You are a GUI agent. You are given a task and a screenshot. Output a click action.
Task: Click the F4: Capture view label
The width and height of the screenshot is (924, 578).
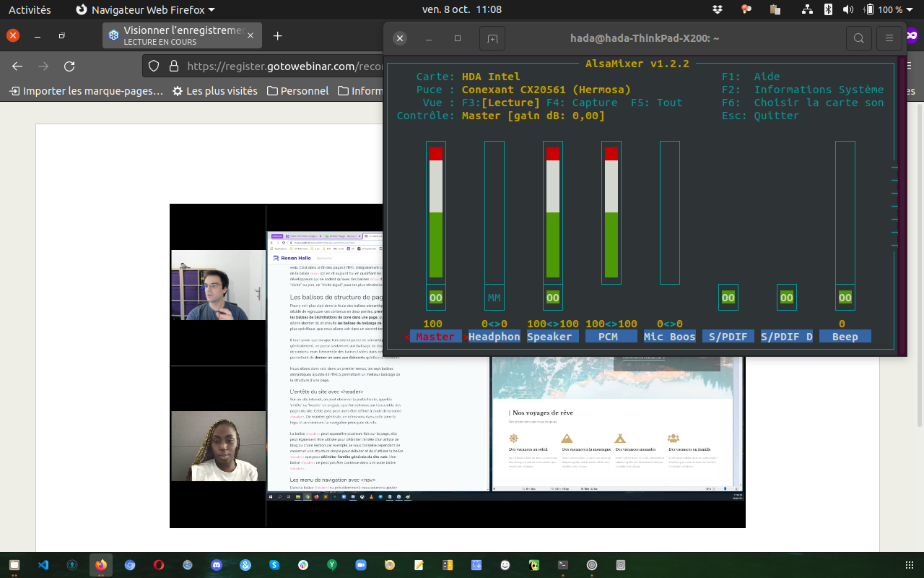582,103
